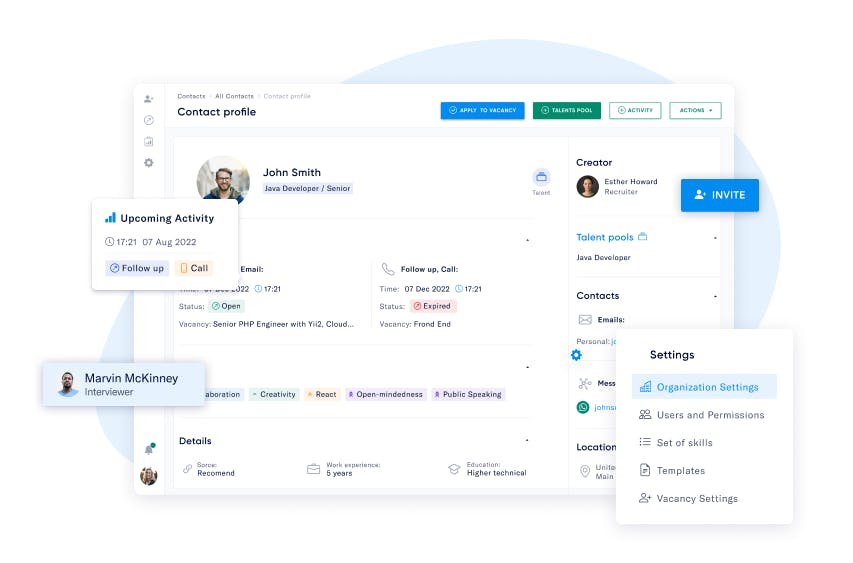Open the user avatar at sidebar bottom

point(149,476)
